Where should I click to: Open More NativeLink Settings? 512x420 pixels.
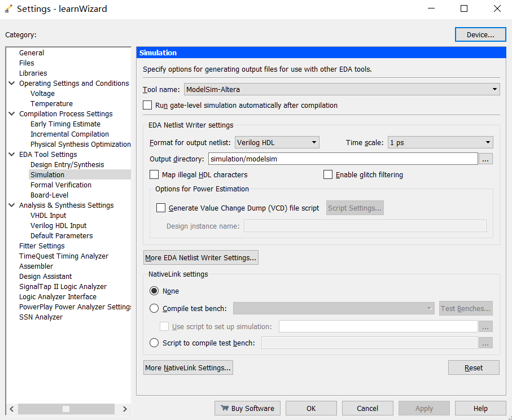point(188,368)
